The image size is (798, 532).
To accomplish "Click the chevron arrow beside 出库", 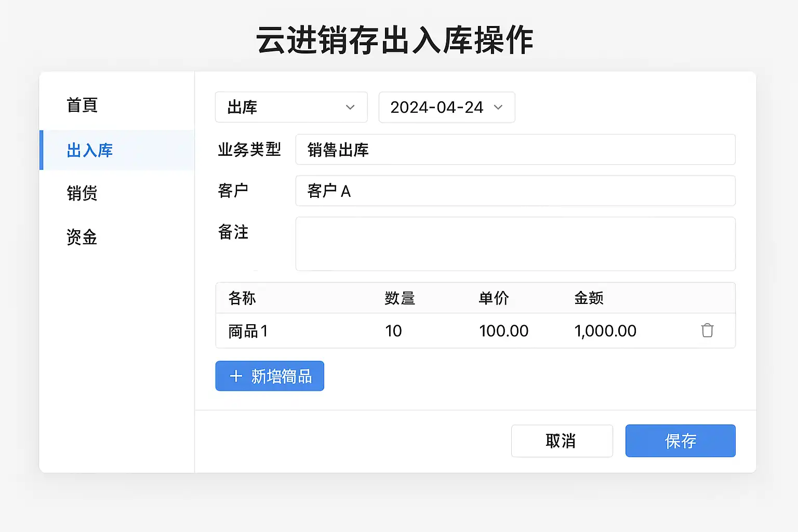I will pyautogui.click(x=350, y=107).
